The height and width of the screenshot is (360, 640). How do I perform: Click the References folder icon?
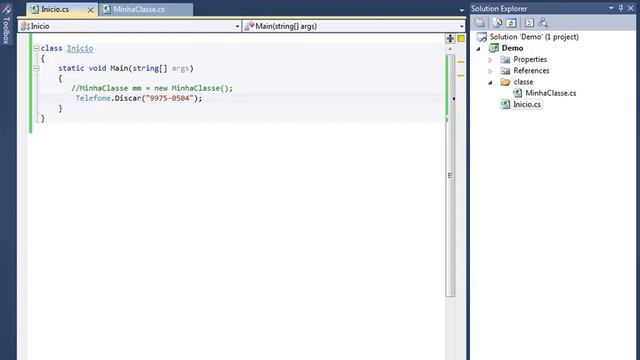505,71
